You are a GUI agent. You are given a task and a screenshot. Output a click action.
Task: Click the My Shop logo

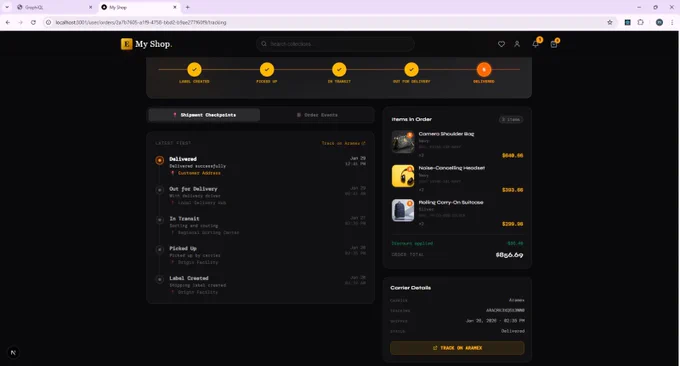click(146, 44)
